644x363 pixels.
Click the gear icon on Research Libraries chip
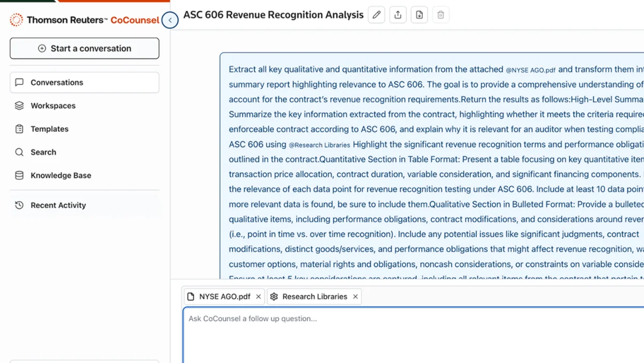pos(274,296)
